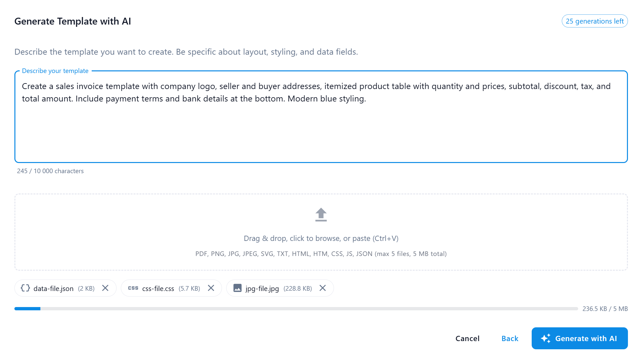The height and width of the screenshot is (364, 643).
Task: Click the Generate Template with AI heading
Action: pyautogui.click(x=73, y=21)
